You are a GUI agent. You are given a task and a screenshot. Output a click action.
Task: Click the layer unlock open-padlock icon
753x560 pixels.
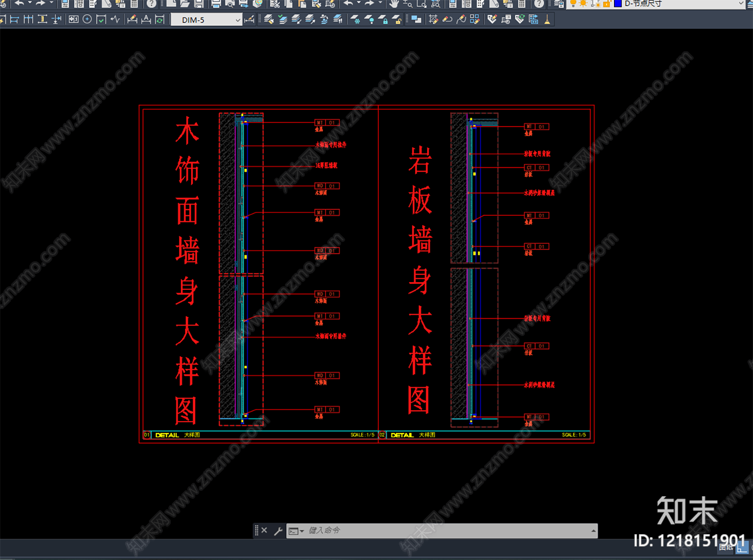pyautogui.click(x=397, y=19)
